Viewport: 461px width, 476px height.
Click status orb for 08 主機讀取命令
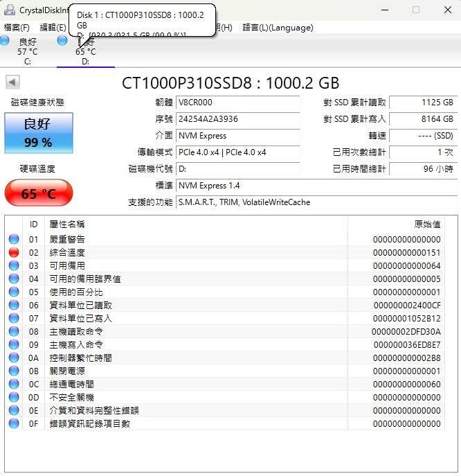tap(14, 331)
